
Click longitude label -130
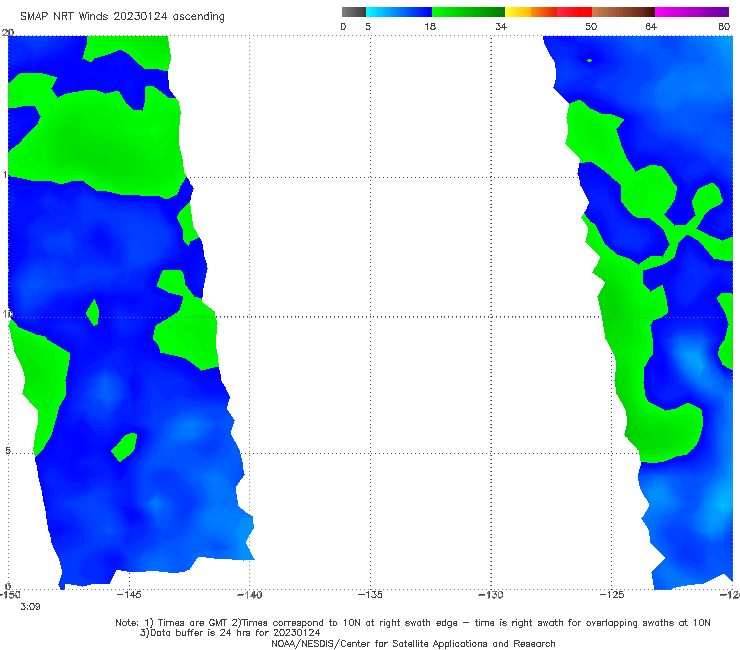pyautogui.click(x=491, y=594)
